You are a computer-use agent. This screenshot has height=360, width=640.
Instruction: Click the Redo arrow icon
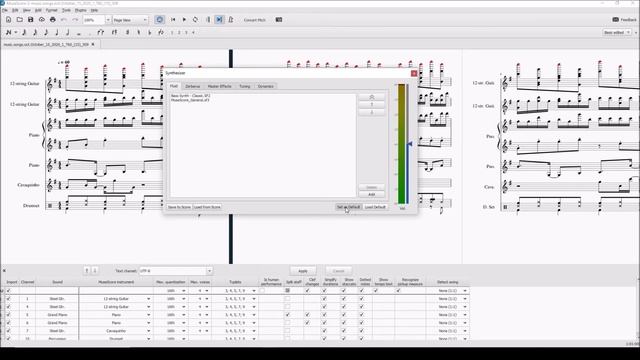pyautogui.click(x=75, y=20)
